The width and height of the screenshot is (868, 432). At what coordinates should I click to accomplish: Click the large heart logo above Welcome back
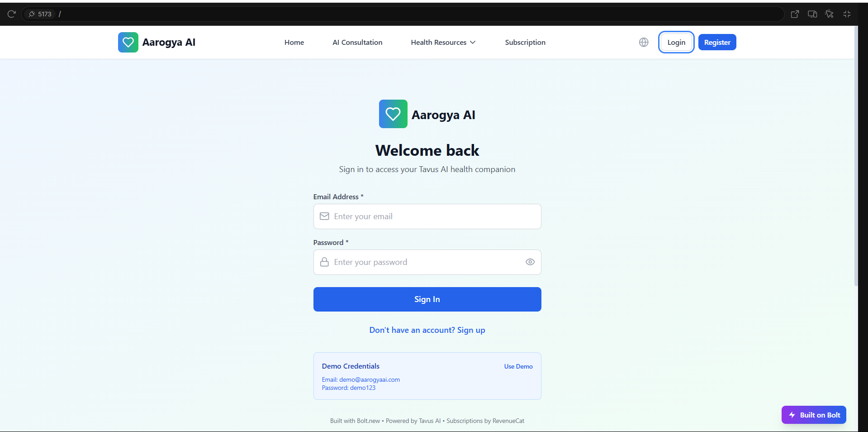[393, 114]
